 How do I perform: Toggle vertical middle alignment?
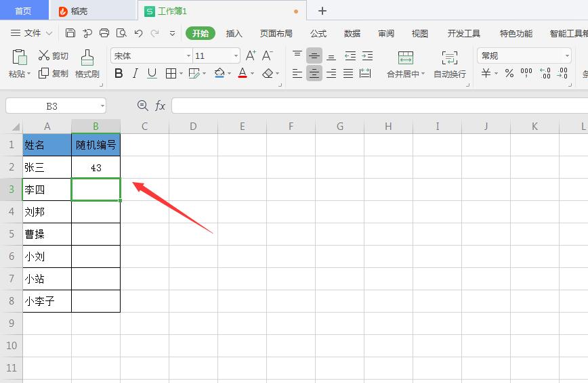point(314,56)
